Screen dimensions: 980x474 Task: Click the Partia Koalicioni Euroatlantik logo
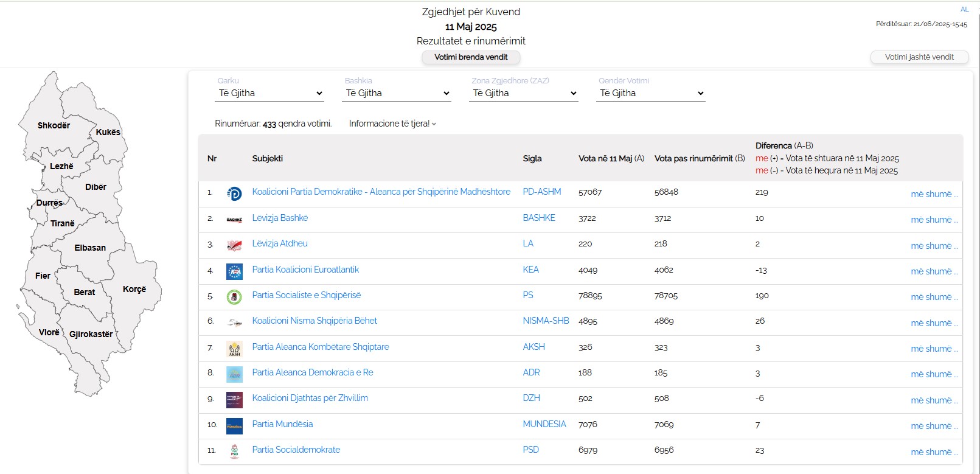click(234, 271)
